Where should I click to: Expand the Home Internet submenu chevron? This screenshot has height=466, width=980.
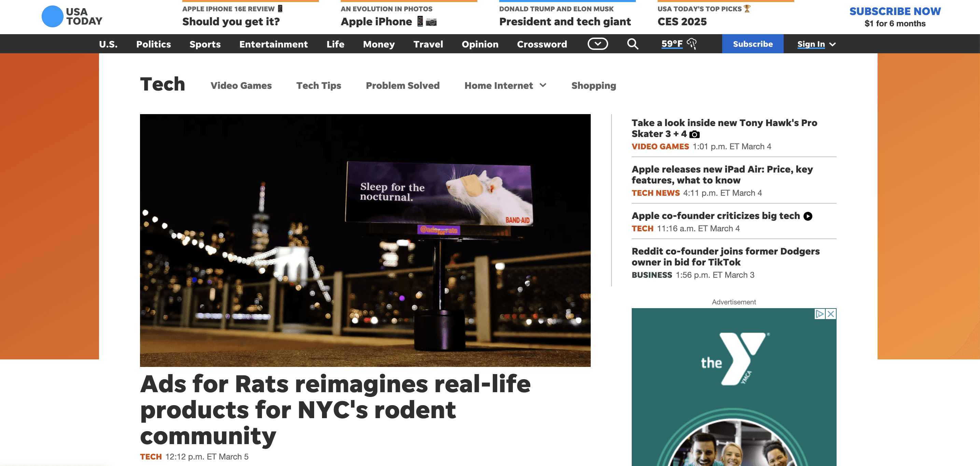[543, 86]
